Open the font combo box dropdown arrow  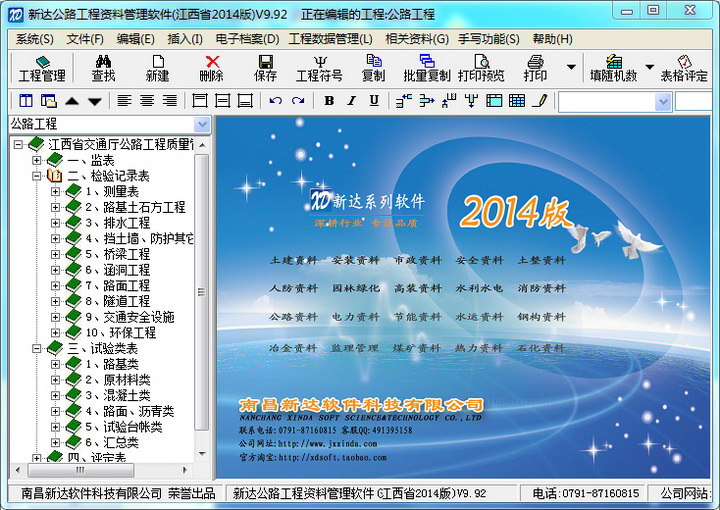[x=663, y=101]
